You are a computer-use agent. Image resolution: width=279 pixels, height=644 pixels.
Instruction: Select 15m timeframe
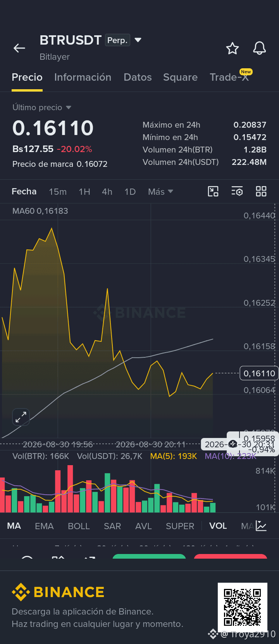click(x=58, y=192)
